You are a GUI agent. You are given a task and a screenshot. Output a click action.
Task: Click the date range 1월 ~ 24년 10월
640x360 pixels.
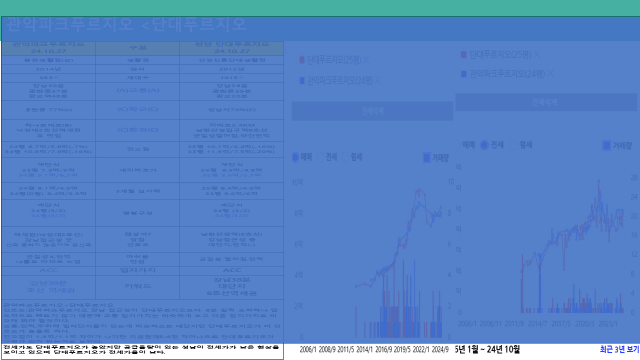493,349
